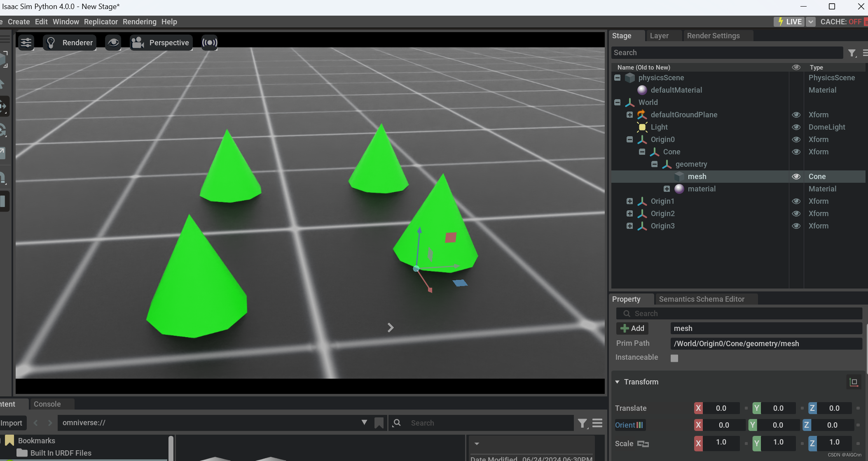868x461 pixels.
Task: Click the Stage filter funnel icon
Action: [x=852, y=53]
